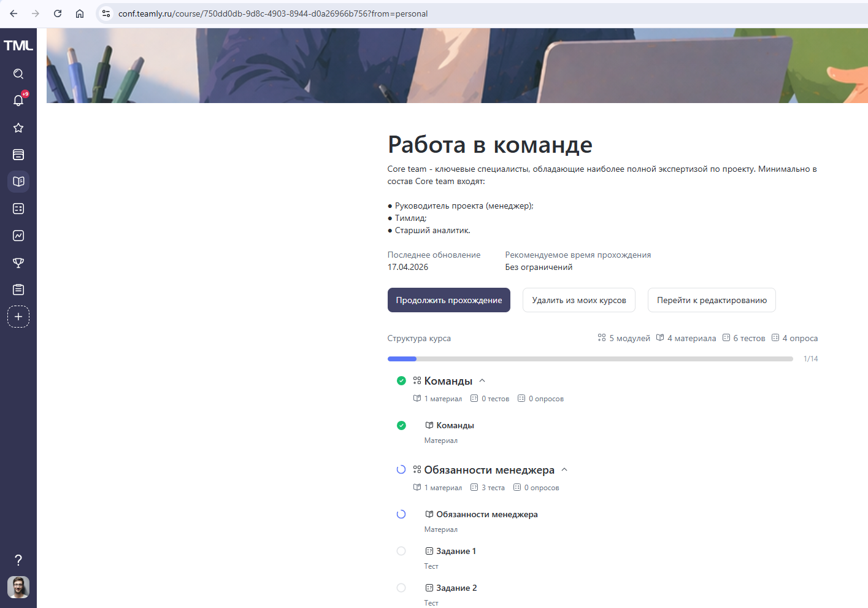Open Задание 2 test entry

(x=456, y=587)
